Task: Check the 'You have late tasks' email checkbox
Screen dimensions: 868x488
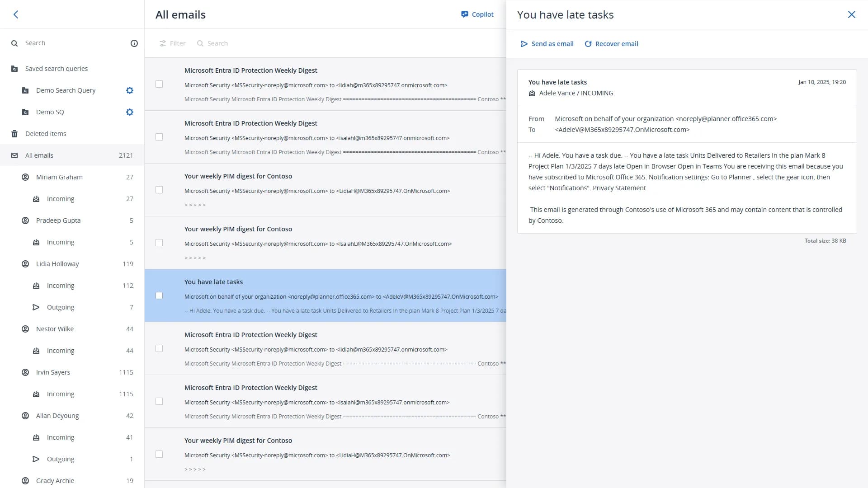Action: coord(159,296)
